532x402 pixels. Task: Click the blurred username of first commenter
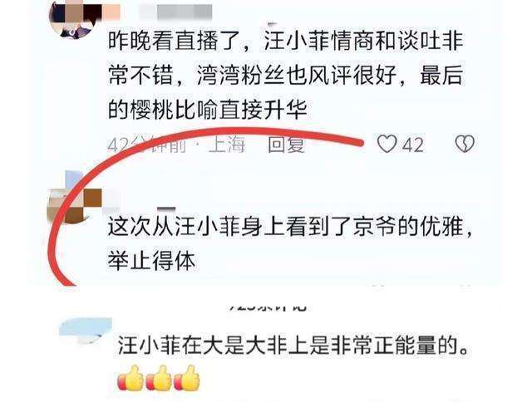(x=176, y=12)
